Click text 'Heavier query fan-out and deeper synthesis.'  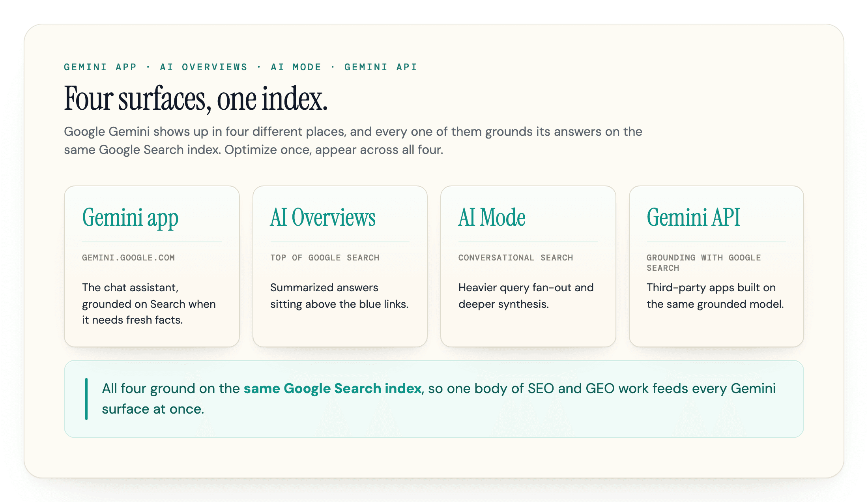coord(526,296)
